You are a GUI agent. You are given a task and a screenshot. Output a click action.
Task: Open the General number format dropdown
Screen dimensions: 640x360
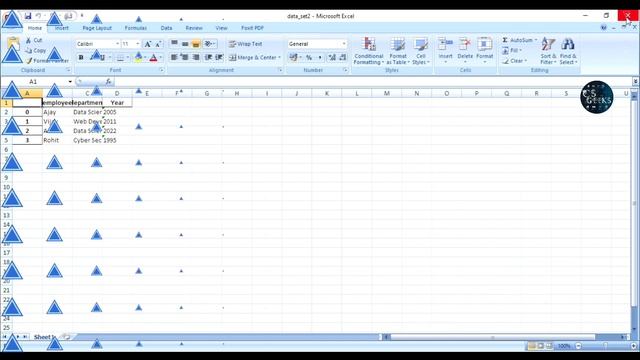(x=344, y=44)
